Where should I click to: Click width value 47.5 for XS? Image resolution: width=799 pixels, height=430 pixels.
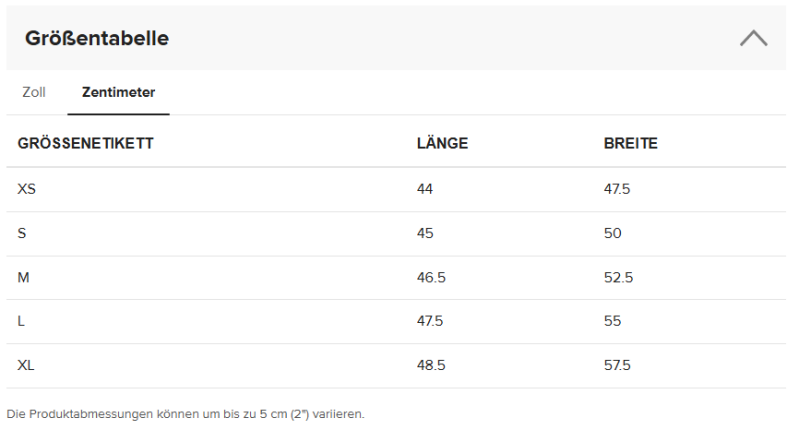click(x=617, y=189)
